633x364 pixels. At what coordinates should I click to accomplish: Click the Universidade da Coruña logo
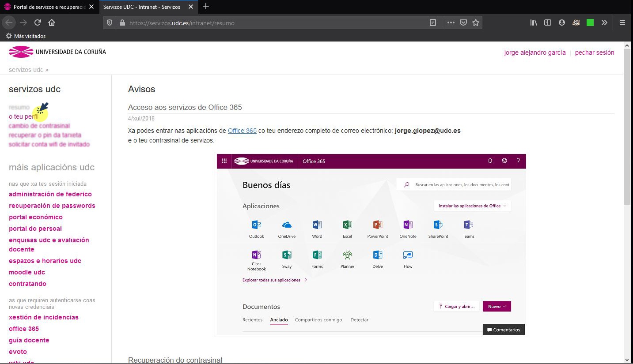57,52
